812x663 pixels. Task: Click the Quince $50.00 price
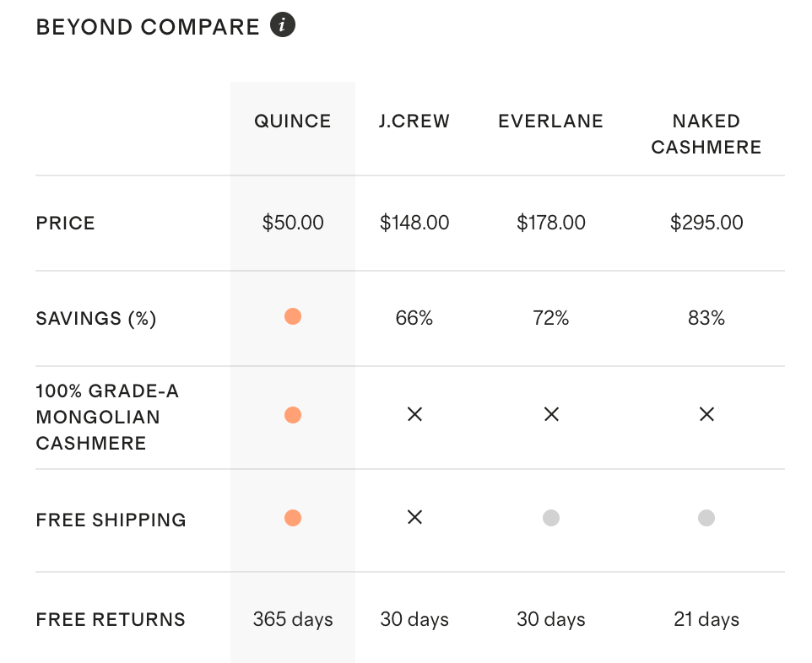tap(293, 223)
